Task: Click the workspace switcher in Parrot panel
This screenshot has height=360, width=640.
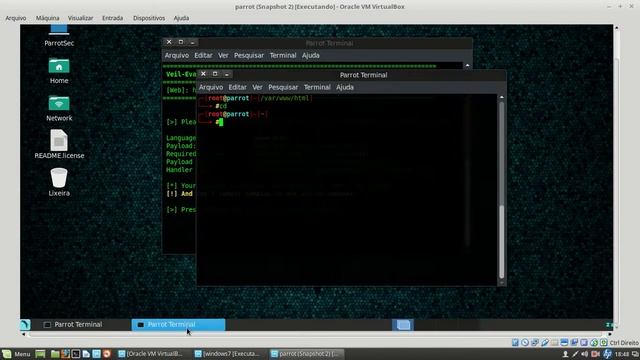Action: (403, 324)
